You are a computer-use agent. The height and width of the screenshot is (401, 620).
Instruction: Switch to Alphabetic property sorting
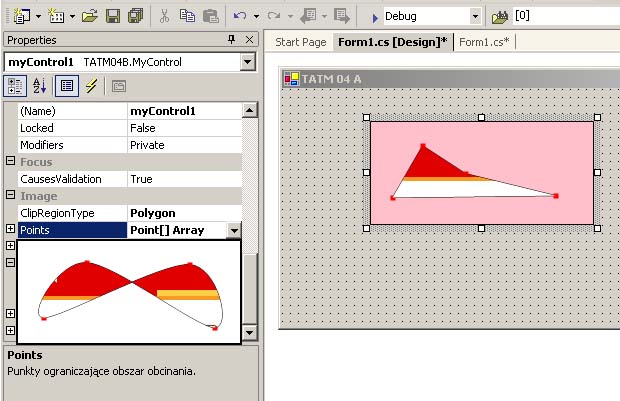(39, 86)
